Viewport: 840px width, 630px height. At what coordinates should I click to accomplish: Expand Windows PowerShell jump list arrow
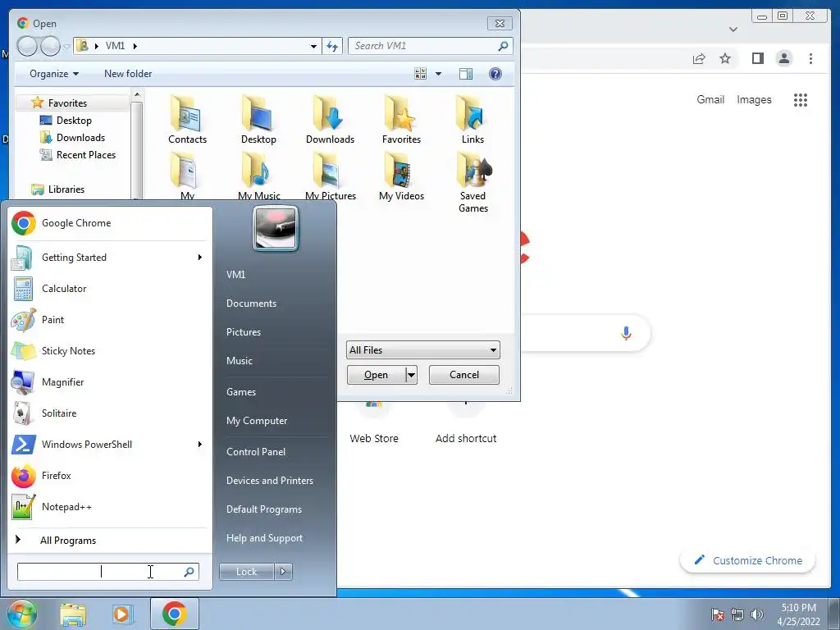point(200,445)
